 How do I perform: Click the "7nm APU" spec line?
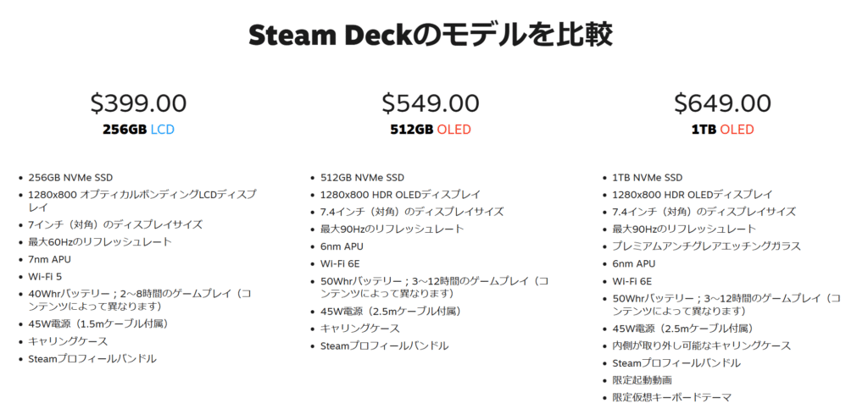click(51, 258)
